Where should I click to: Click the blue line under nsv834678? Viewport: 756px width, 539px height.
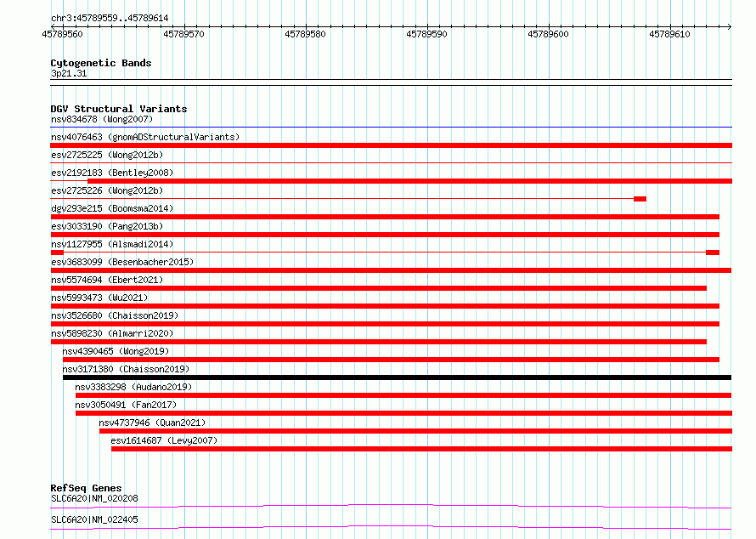(x=391, y=128)
